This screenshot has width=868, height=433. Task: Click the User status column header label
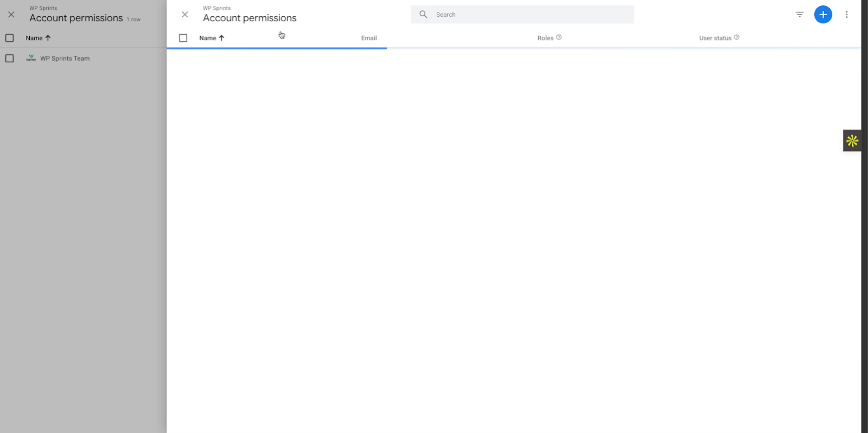click(715, 38)
